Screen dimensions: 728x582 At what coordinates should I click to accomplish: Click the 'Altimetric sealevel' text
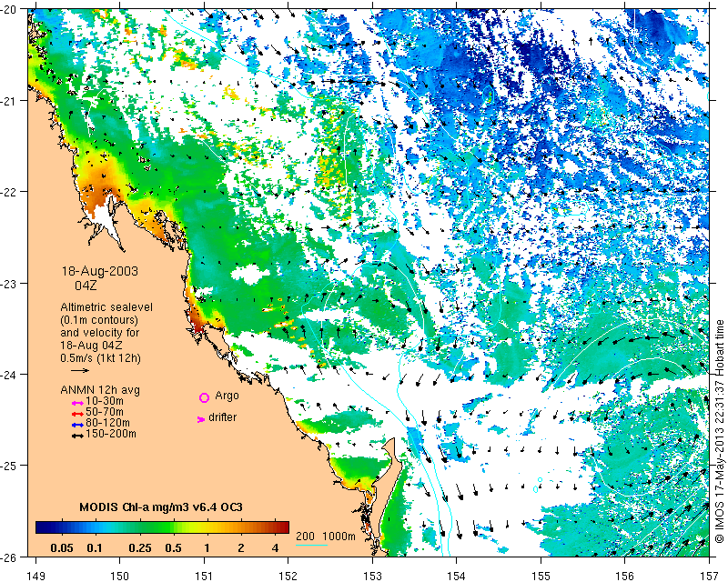pyautogui.click(x=106, y=307)
